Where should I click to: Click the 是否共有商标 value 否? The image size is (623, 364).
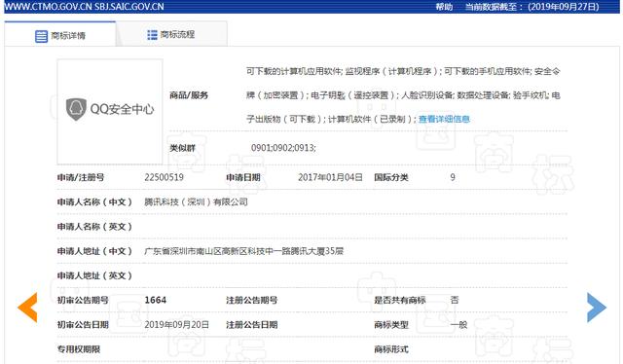[x=455, y=300]
